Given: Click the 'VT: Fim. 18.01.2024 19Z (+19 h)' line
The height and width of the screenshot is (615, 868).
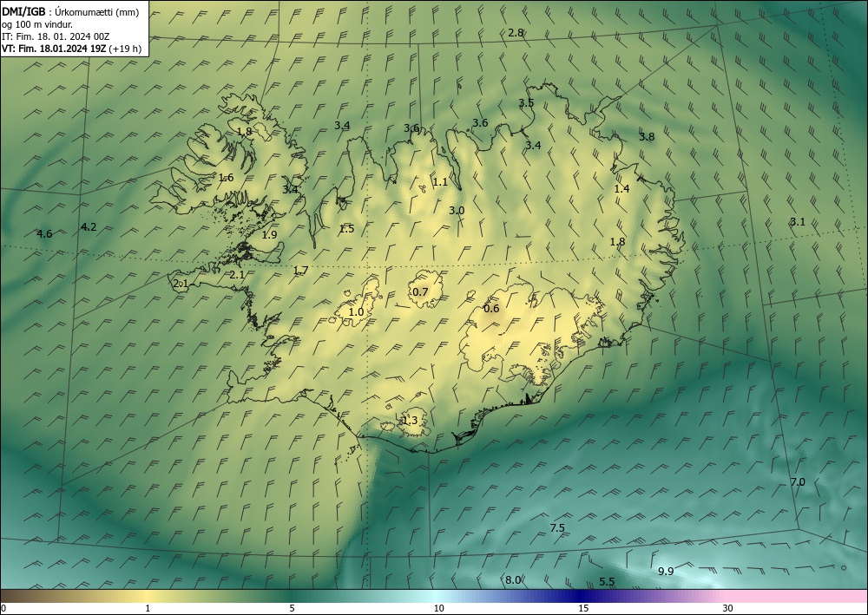Looking at the screenshot, I should click(x=71, y=49).
